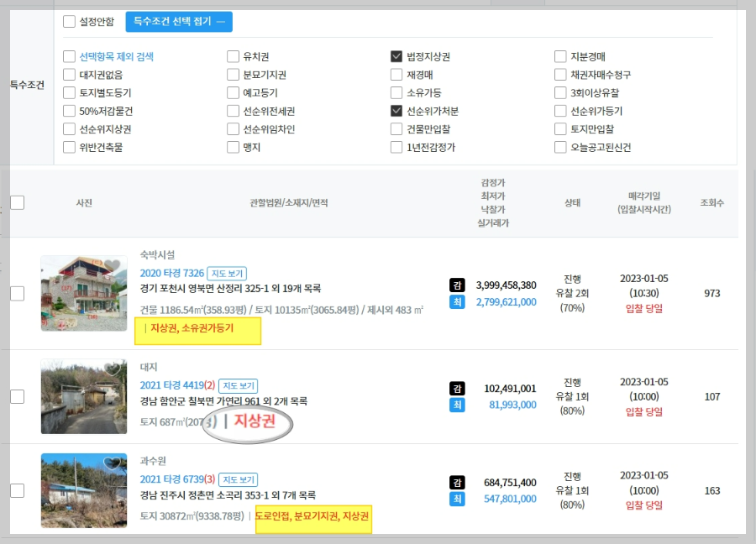Check the 지분경매 condition
The height and width of the screenshot is (544, 756).
pyautogui.click(x=560, y=55)
